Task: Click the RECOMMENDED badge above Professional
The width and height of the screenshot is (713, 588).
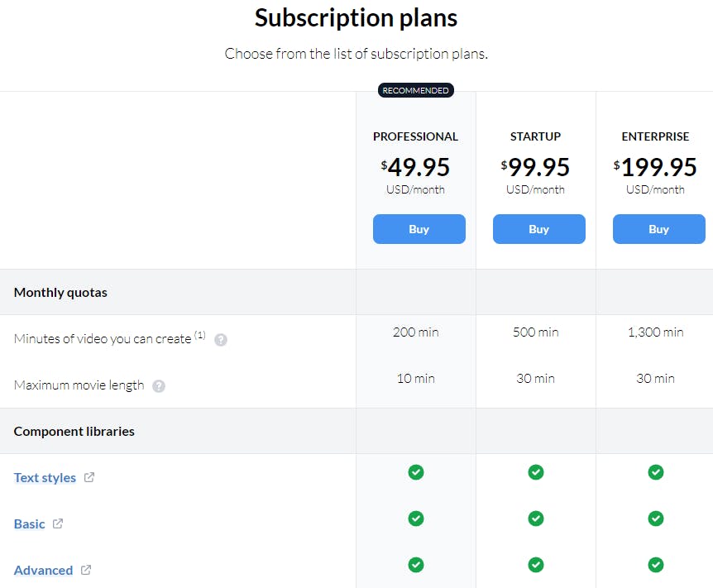Action: pyautogui.click(x=415, y=90)
